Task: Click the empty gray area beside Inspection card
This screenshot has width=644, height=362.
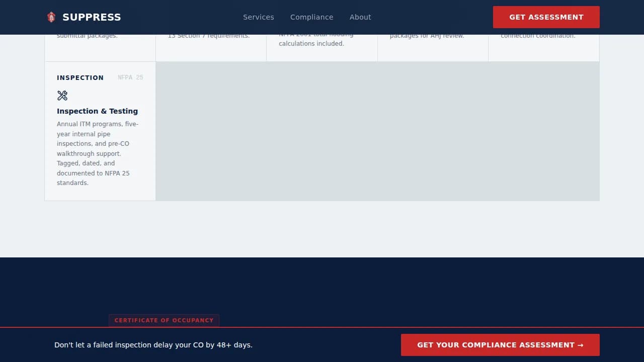Action: 377,131
